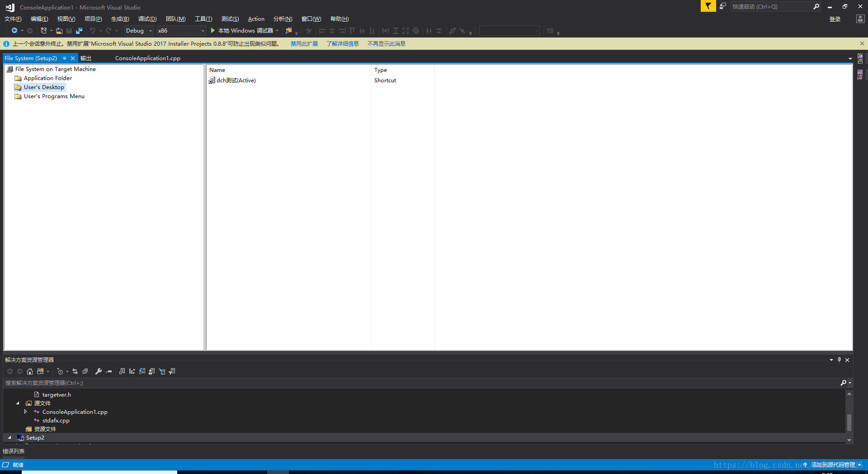Select User's Programs Menu folder

coord(54,96)
